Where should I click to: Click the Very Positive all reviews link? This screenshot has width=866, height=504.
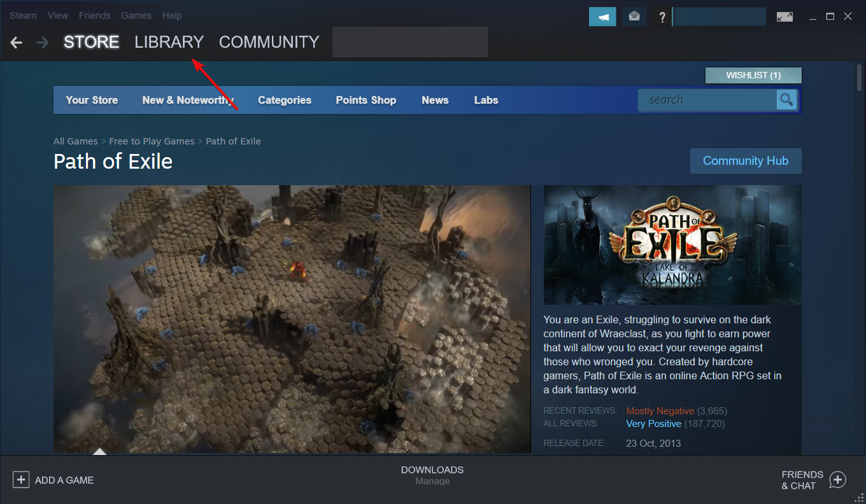pos(654,424)
